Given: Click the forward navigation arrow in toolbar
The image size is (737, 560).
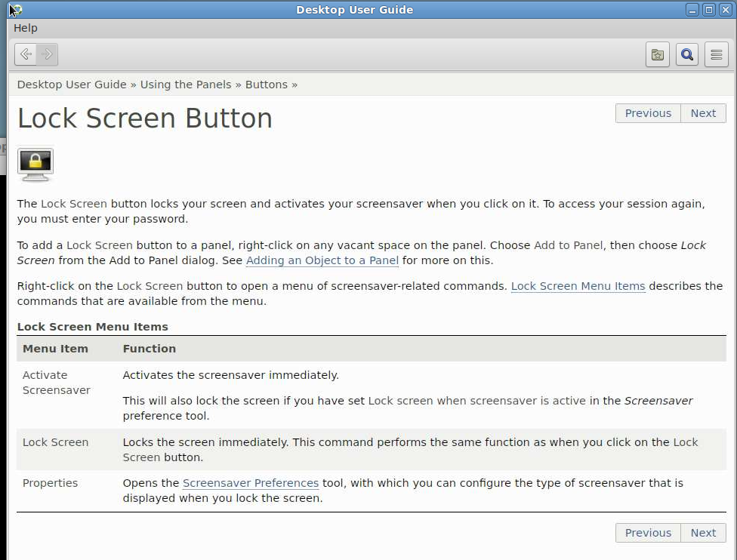Looking at the screenshot, I should click(47, 54).
